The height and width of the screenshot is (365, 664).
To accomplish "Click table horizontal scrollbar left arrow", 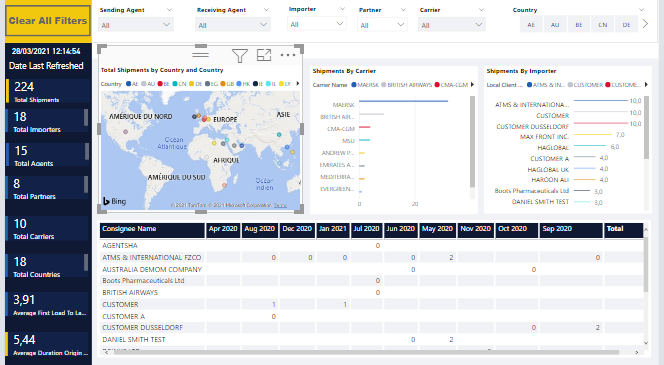I will coord(106,352).
